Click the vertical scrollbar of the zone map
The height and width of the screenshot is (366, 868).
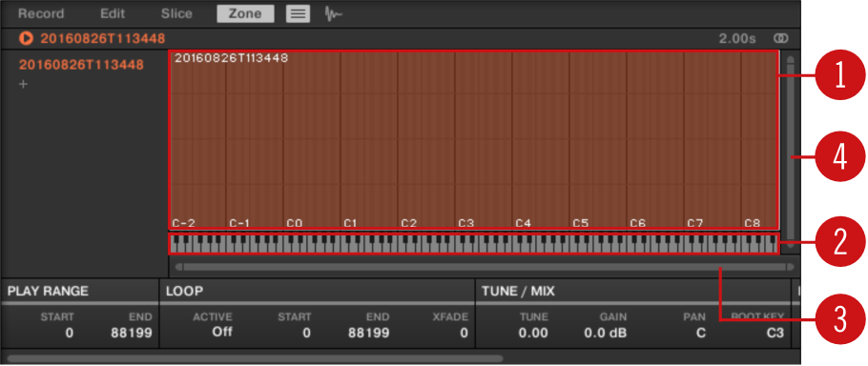coord(791,147)
